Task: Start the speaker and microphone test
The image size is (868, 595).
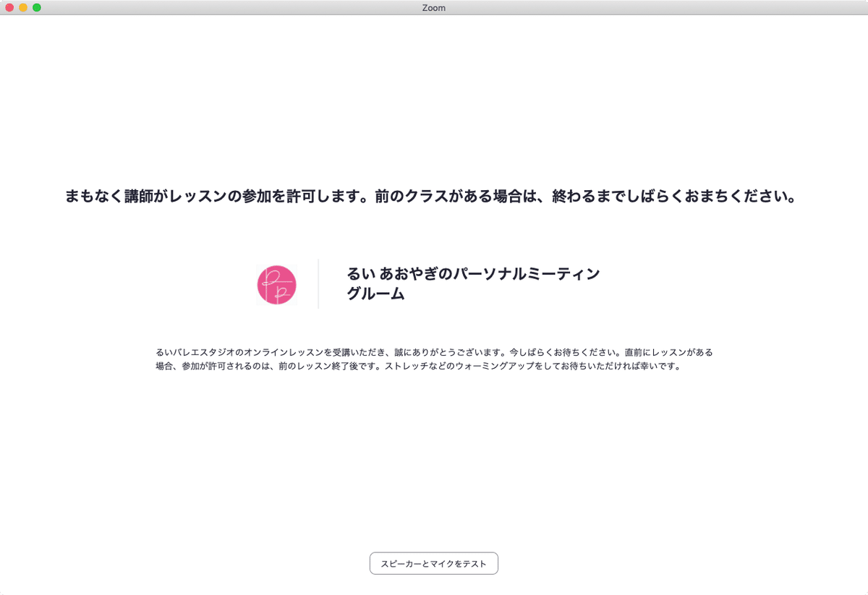Action: coord(433,563)
